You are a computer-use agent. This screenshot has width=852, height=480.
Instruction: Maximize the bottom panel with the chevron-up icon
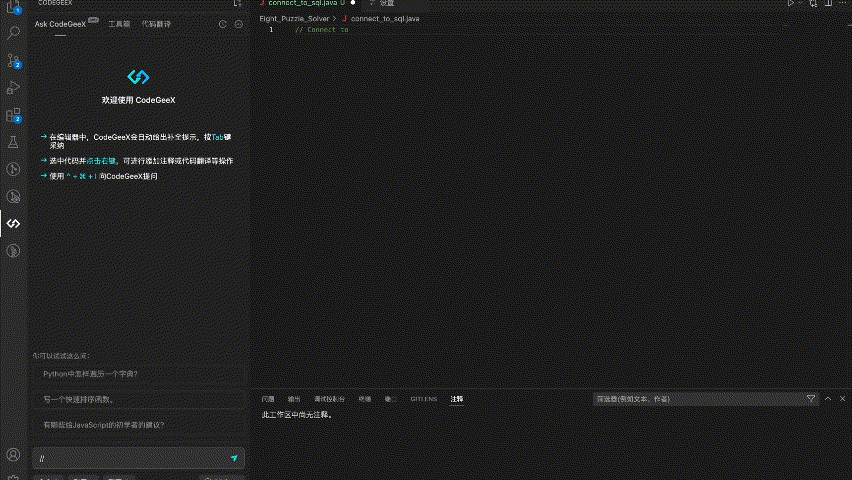828,398
